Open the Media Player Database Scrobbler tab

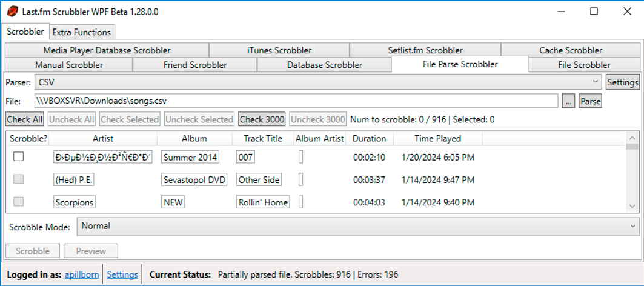click(x=107, y=50)
